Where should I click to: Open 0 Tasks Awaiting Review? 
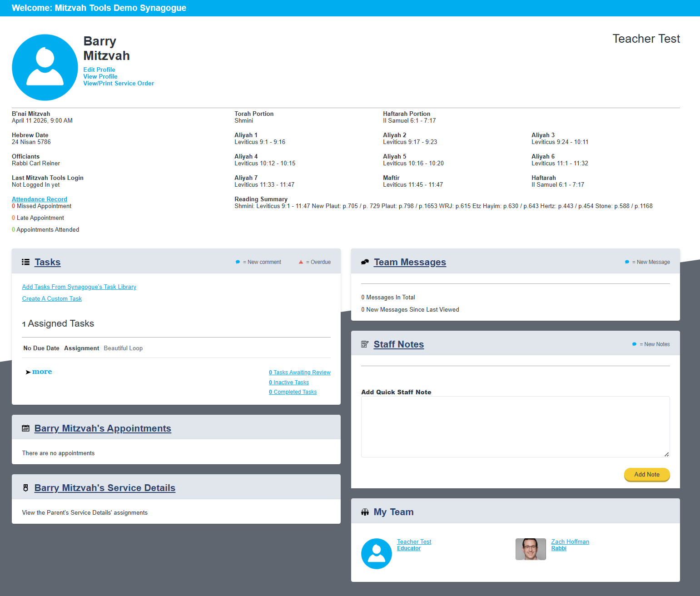point(299,372)
